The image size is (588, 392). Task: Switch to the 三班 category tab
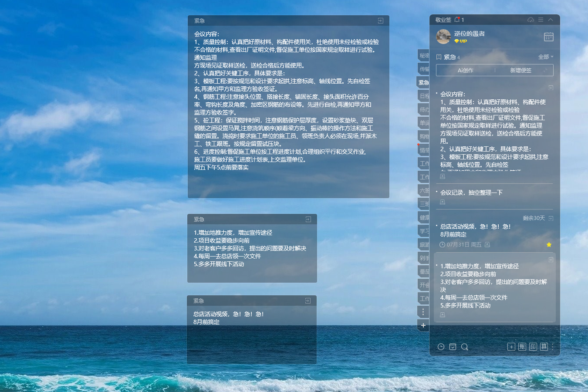(424, 204)
